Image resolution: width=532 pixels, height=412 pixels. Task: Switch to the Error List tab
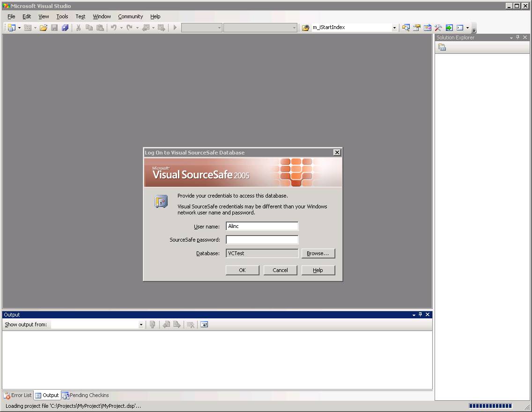[x=18, y=395]
